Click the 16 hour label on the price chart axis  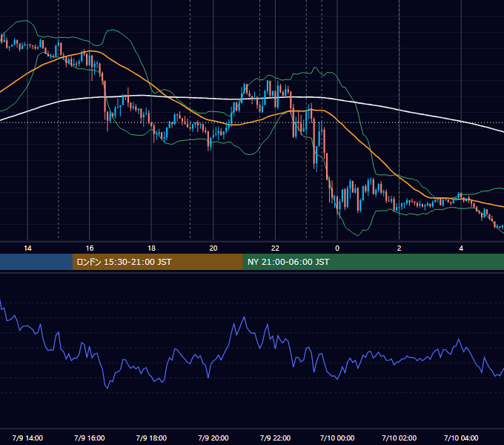pyautogui.click(x=90, y=248)
